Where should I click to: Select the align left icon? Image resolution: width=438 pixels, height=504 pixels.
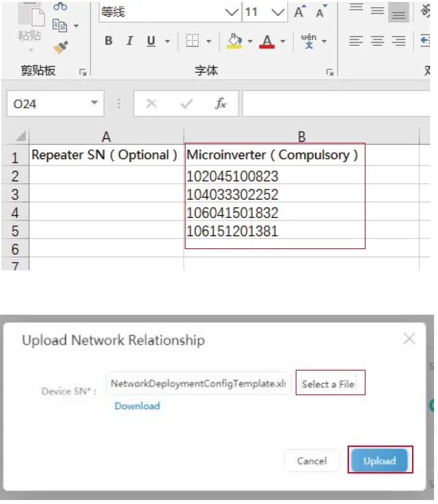pyautogui.click(x=356, y=41)
